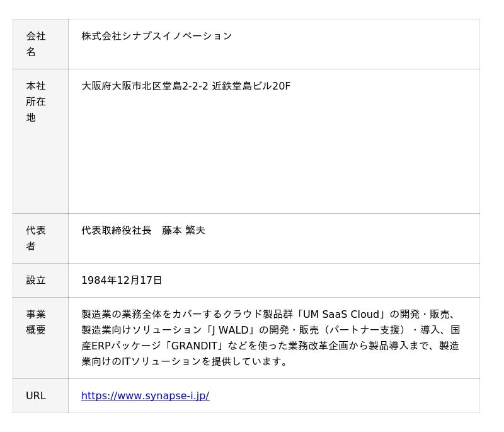Click the representative name 藤本 繁夫
This screenshot has height=432, width=504.
click(183, 231)
